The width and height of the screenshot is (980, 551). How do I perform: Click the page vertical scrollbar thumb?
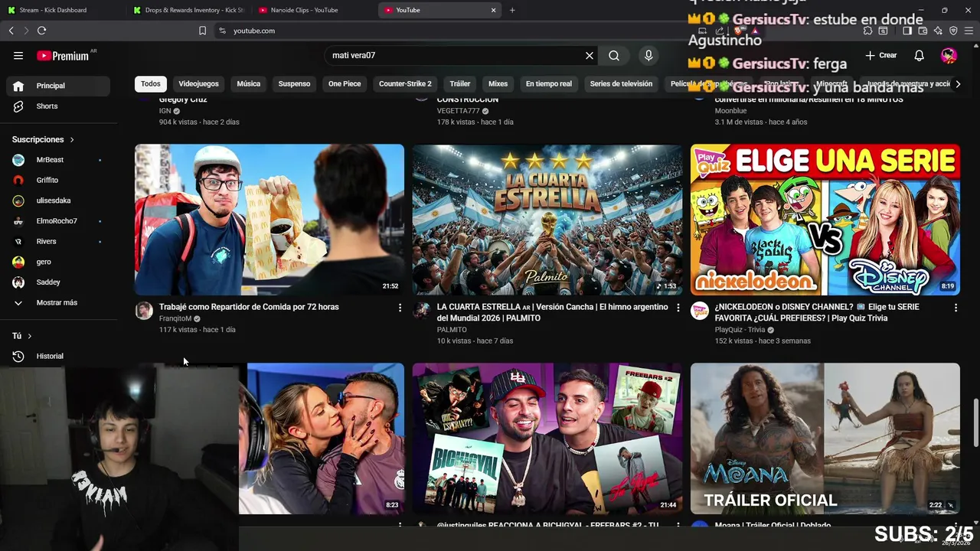click(975, 422)
